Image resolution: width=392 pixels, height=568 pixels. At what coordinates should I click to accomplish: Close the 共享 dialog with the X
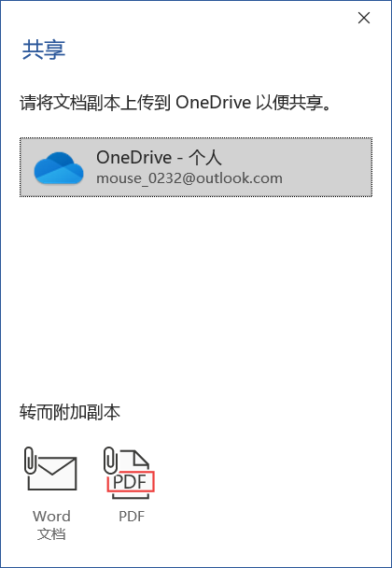click(364, 18)
